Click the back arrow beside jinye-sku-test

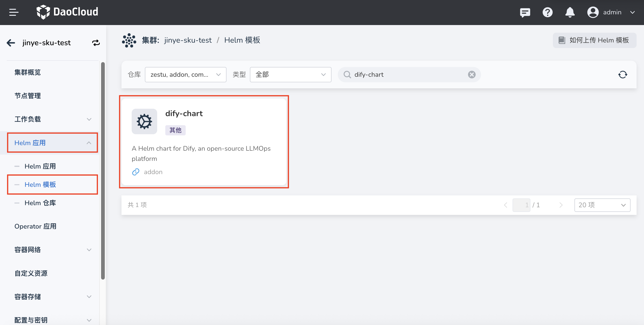click(11, 43)
